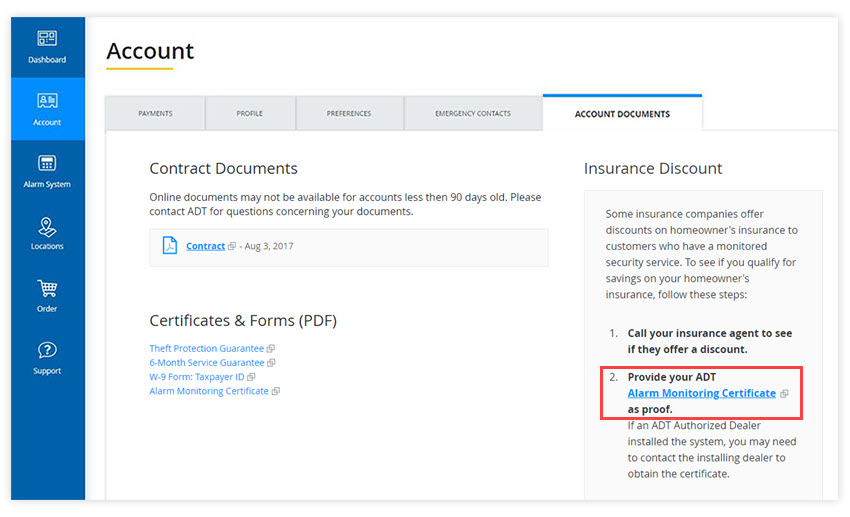This screenshot has width=850, height=517.
Task: Click the Contract Documents heading
Action: (x=223, y=169)
